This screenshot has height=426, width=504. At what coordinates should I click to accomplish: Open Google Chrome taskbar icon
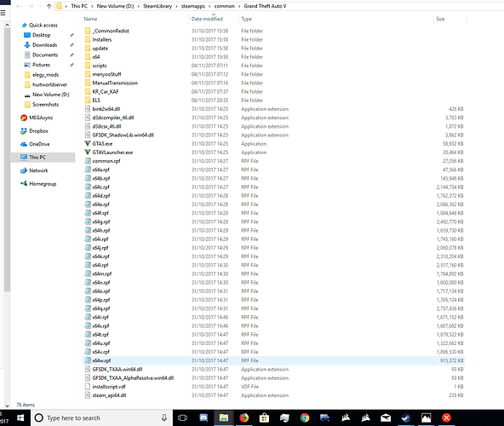click(305, 418)
